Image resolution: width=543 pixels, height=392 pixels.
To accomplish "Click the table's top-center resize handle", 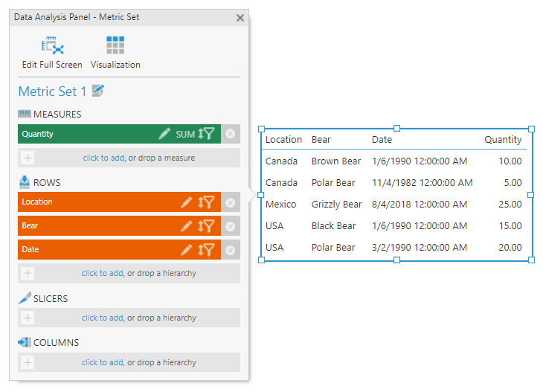I will coord(397,129).
